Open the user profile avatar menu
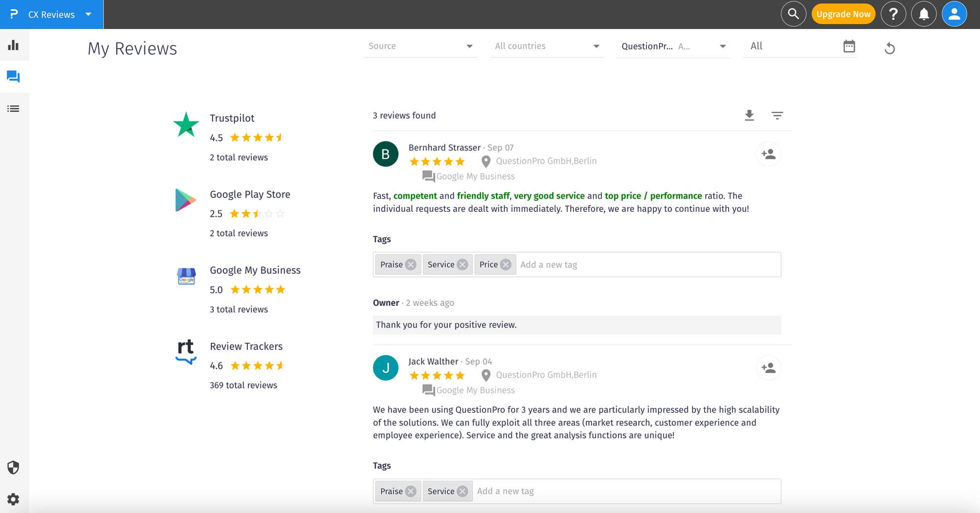Image resolution: width=980 pixels, height=513 pixels. point(954,14)
